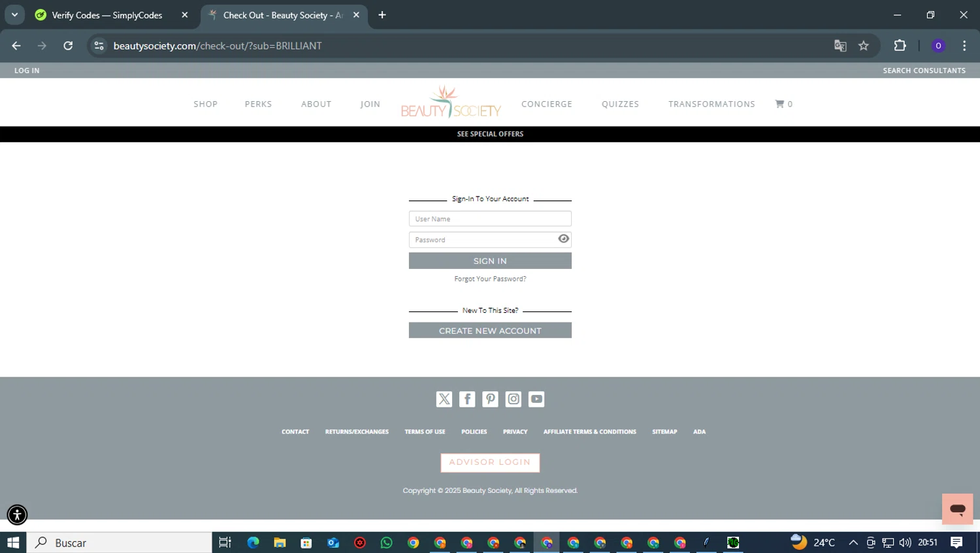Click SEE SPECIAL OFFERS banner

click(x=490, y=134)
